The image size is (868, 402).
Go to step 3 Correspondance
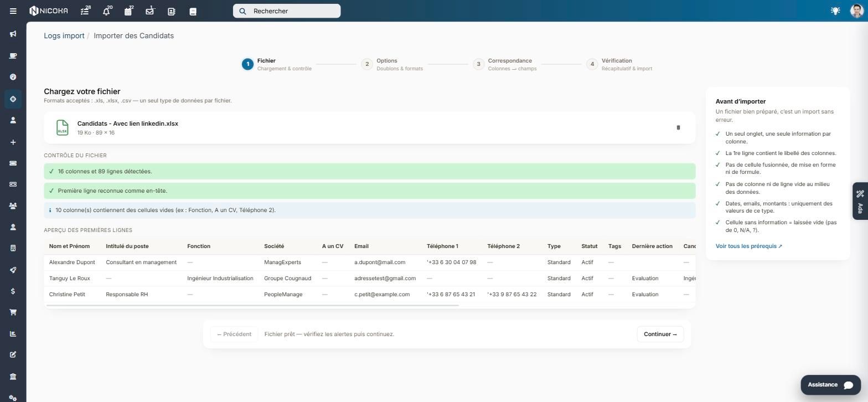click(x=505, y=64)
